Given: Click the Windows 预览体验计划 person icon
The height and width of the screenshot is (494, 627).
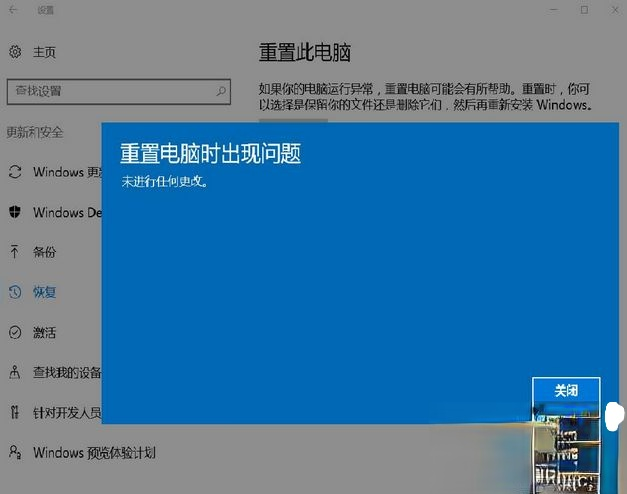Looking at the screenshot, I should 15,452.
